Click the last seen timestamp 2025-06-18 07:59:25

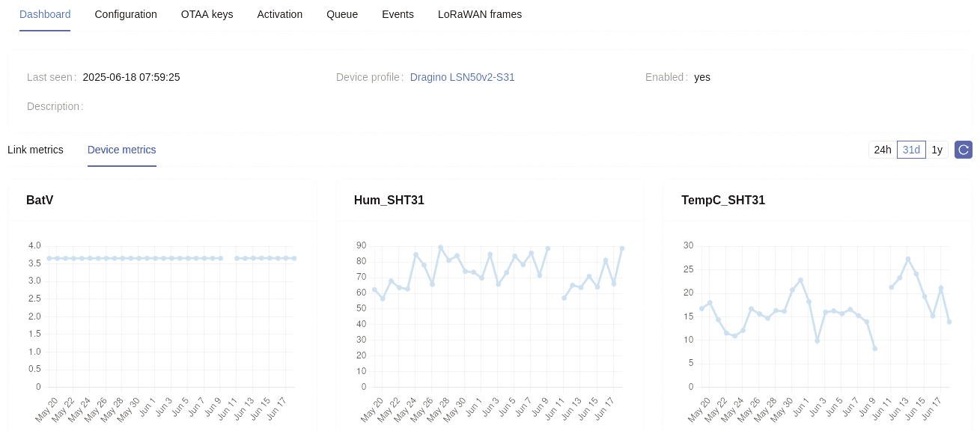coord(131,77)
